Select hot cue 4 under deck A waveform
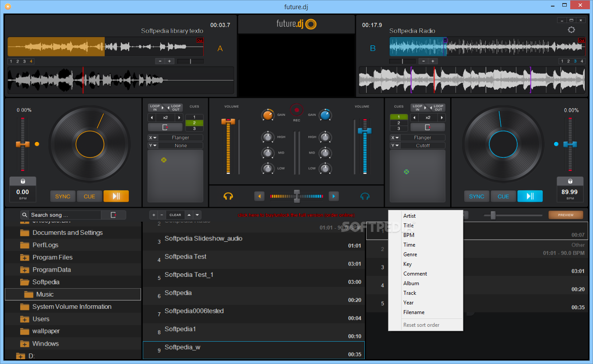The width and height of the screenshot is (593, 364). coord(31,61)
